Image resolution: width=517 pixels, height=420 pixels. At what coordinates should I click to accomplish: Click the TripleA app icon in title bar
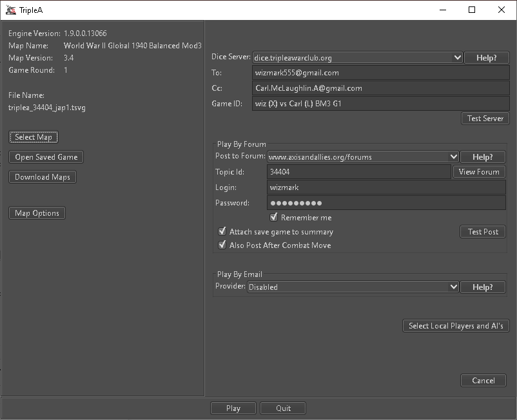click(x=10, y=10)
